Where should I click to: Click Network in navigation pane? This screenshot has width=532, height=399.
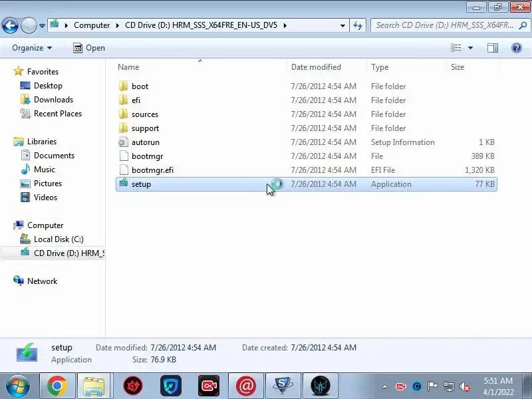click(x=35, y=281)
